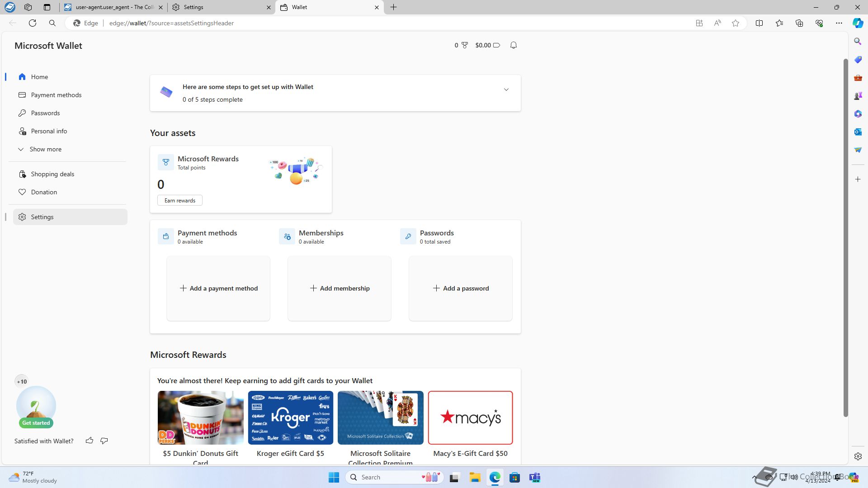Click Add a password
Viewport: 868px width, 488px height.
[x=461, y=288]
